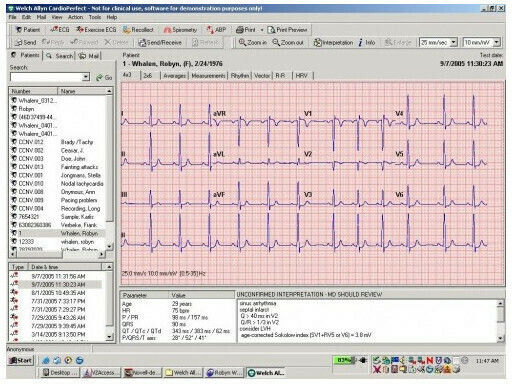Open the 25 mm/sec speed dropdown
The height and width of the screenshot is (384, 512).
point(454,42)
